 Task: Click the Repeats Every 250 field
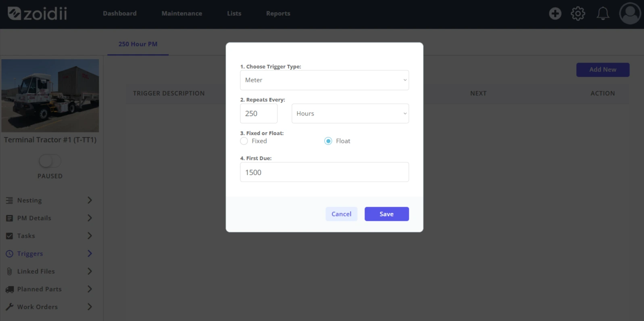pos(258,113)
